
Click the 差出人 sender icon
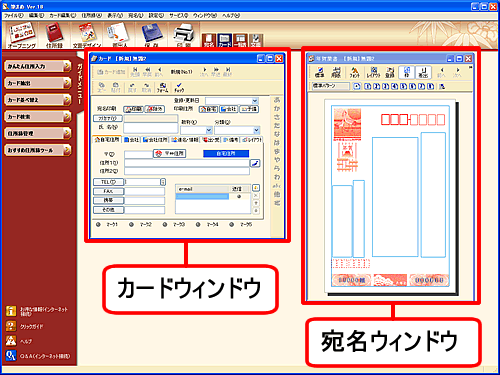click(119, 35)
